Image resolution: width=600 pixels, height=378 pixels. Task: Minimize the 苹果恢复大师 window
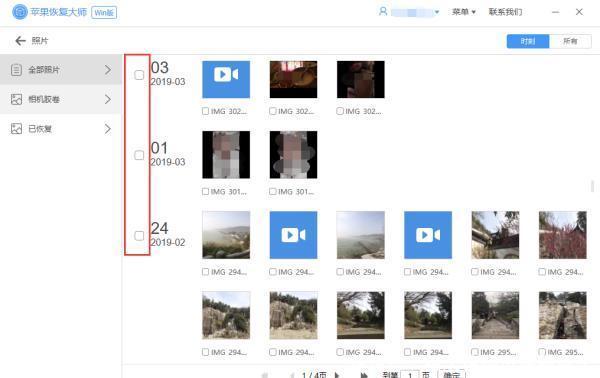point(556,12)
